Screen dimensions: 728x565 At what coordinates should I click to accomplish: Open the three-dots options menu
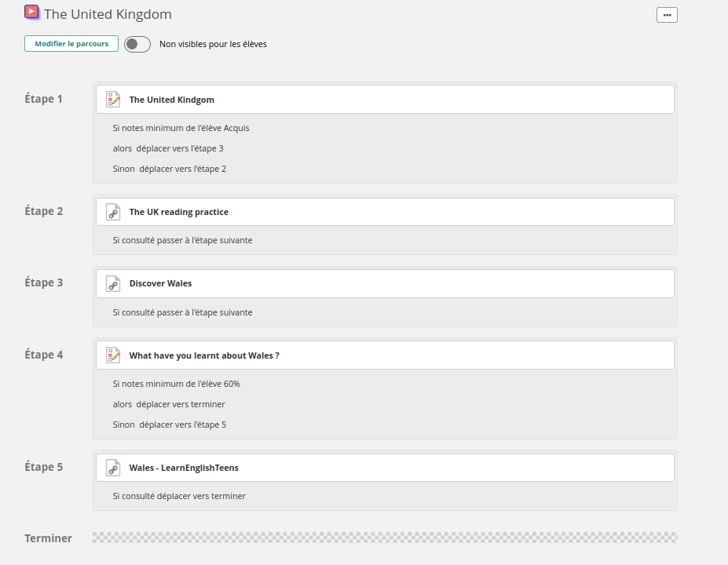pyautogui.click(x=667, y=15)
